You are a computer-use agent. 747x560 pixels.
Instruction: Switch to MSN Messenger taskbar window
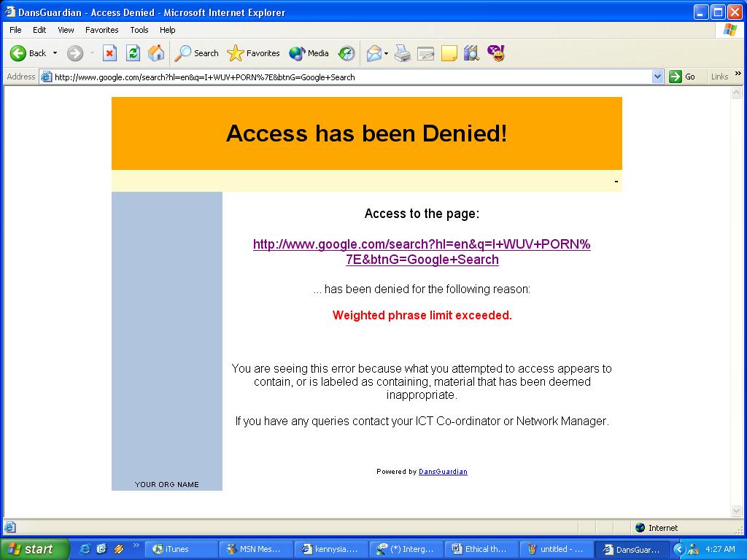click(x=255, y=549)
